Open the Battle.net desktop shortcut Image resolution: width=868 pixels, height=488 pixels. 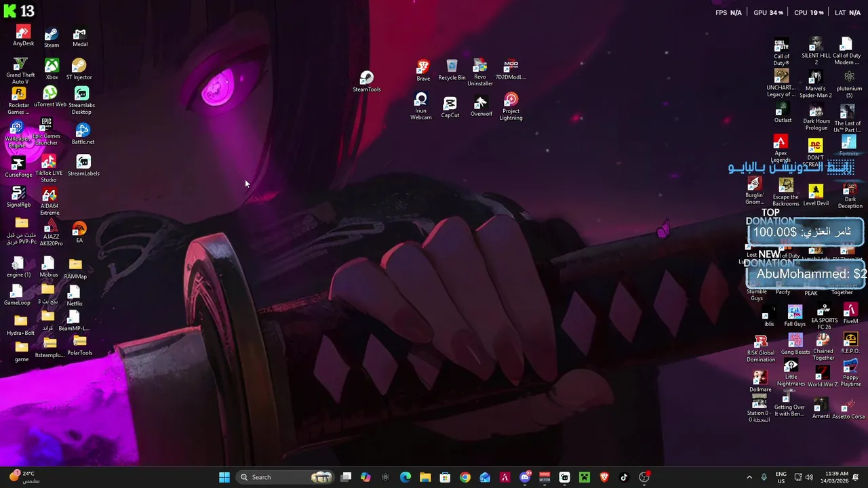pos(83,134)
